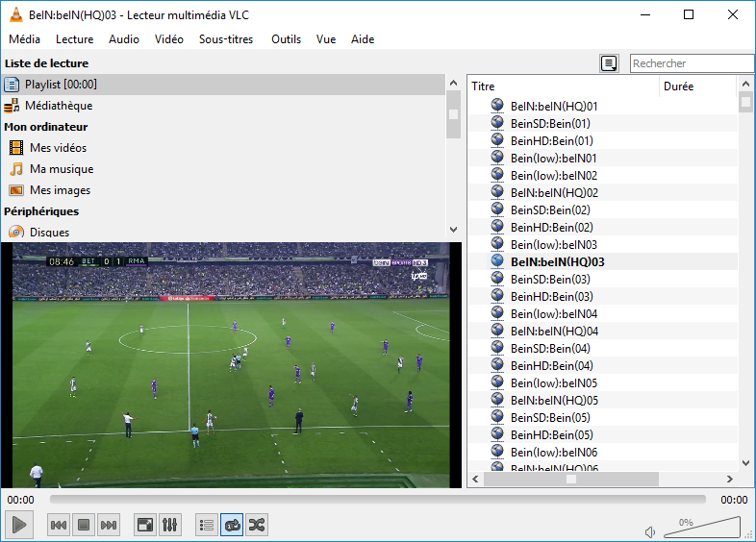Select BeinSD:Bein(03) entry
Viewport: 756px width, 542px height.
click(x=603, y=280)
